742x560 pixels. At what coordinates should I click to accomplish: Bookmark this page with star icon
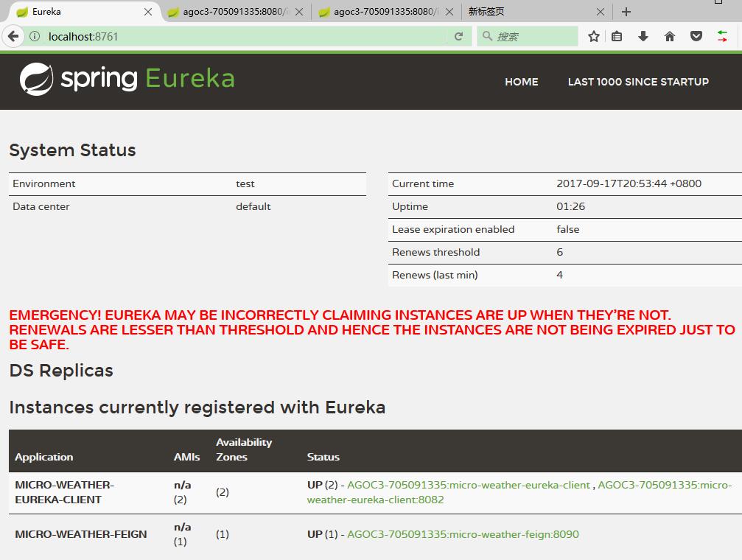point(593,36)
